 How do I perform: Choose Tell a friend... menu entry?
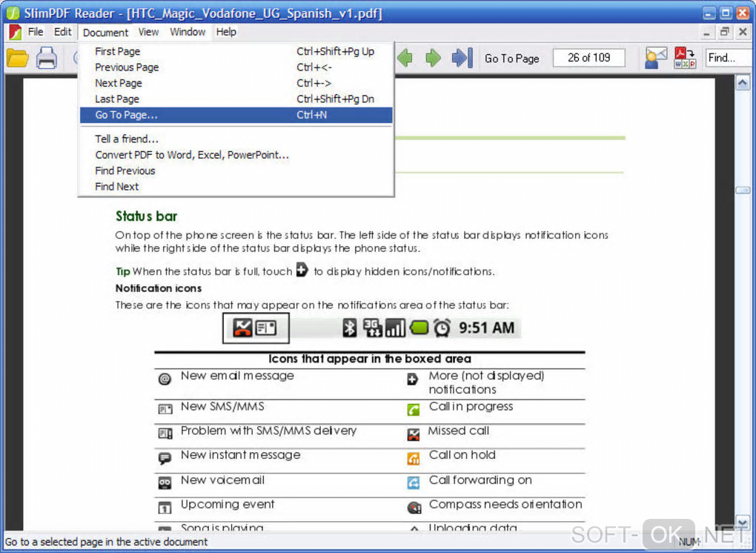pos(236,139)
